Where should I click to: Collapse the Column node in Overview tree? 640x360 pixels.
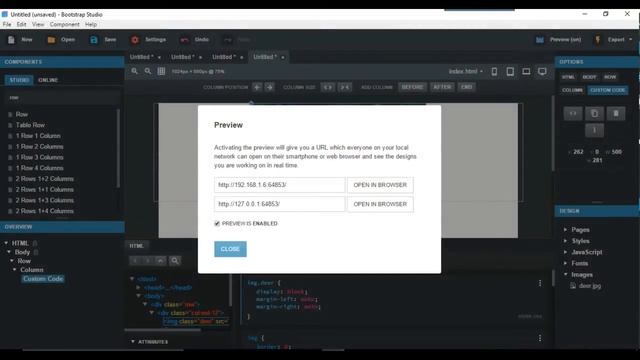point(15,270)
